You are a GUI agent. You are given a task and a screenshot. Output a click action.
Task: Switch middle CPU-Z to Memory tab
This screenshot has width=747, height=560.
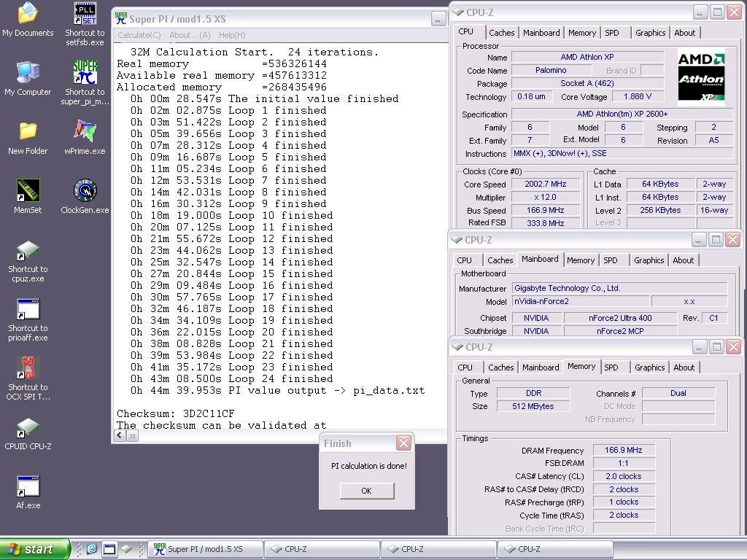coord(580,260)
